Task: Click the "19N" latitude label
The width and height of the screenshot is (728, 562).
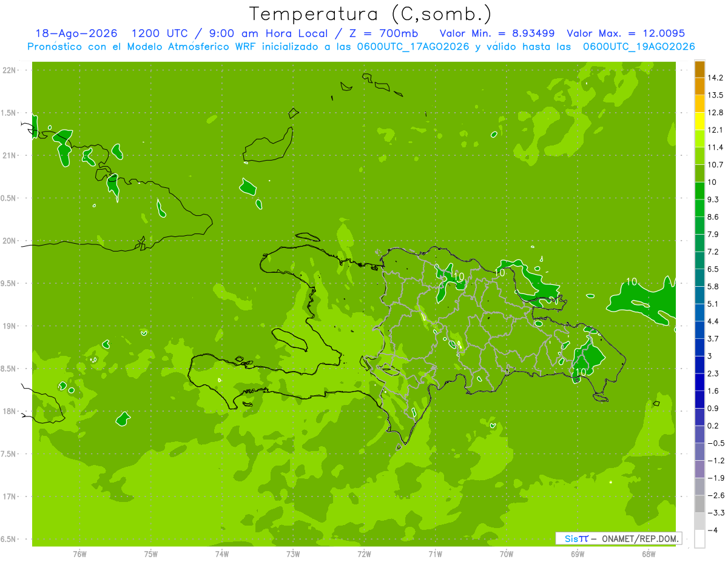Action: pos(8,326)
